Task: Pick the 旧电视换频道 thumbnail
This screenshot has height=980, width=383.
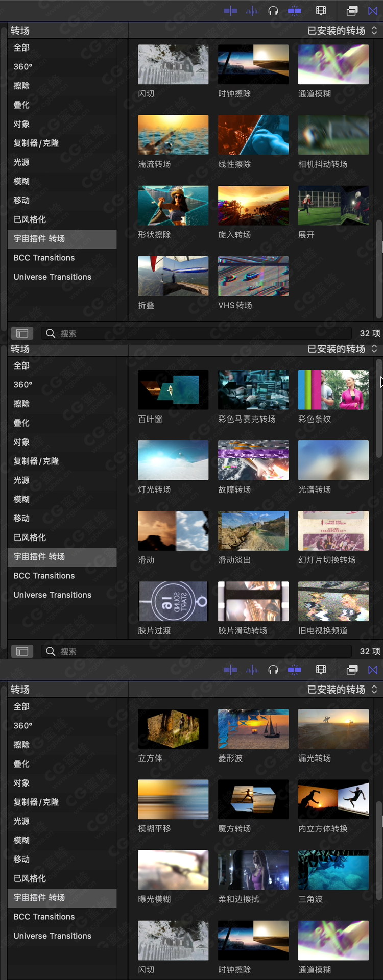Action: [333, 601]
